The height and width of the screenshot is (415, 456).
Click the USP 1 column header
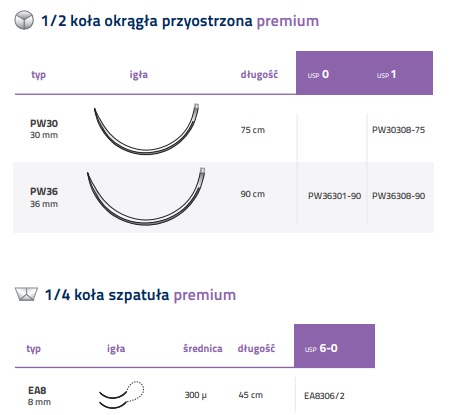coord(386,74)
